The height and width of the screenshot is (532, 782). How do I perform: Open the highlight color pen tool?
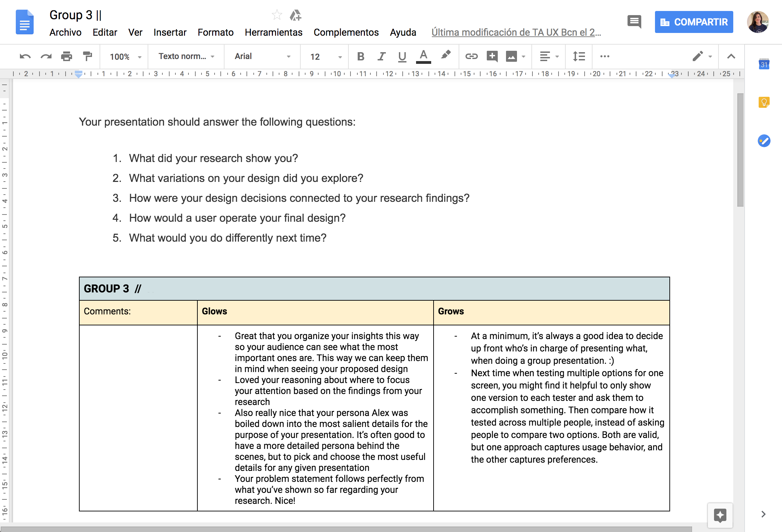446,55
